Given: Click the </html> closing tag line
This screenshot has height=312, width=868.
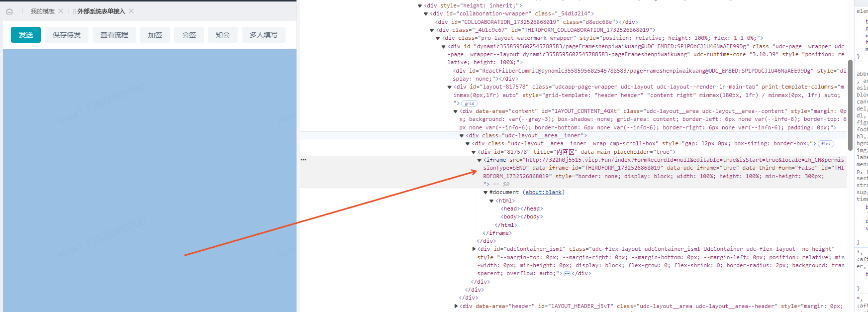Looking at the screenshot, I should pyautogui.click(x=506, y=225).
